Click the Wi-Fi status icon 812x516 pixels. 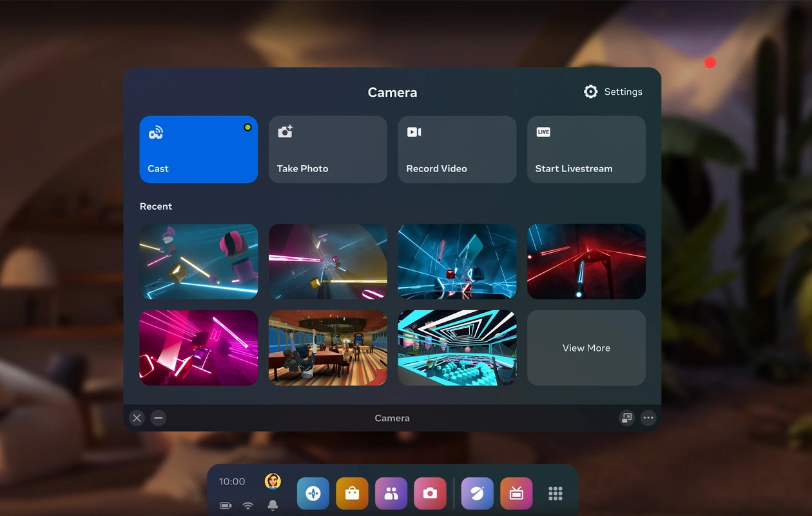pos(248,506)
